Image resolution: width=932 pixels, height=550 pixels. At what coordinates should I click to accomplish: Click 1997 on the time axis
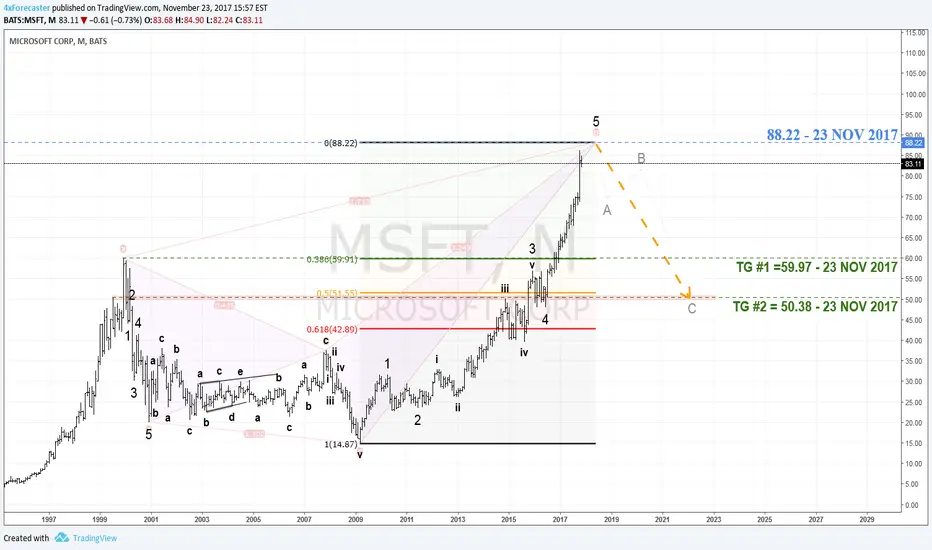tap(49, 519)
